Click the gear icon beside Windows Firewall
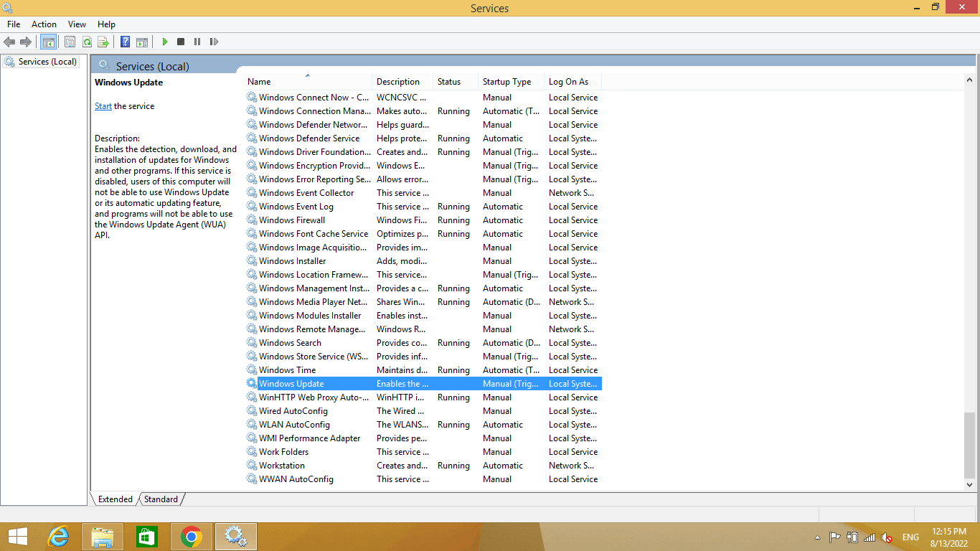This screenshot has height=551, width=980. (252, 220)
